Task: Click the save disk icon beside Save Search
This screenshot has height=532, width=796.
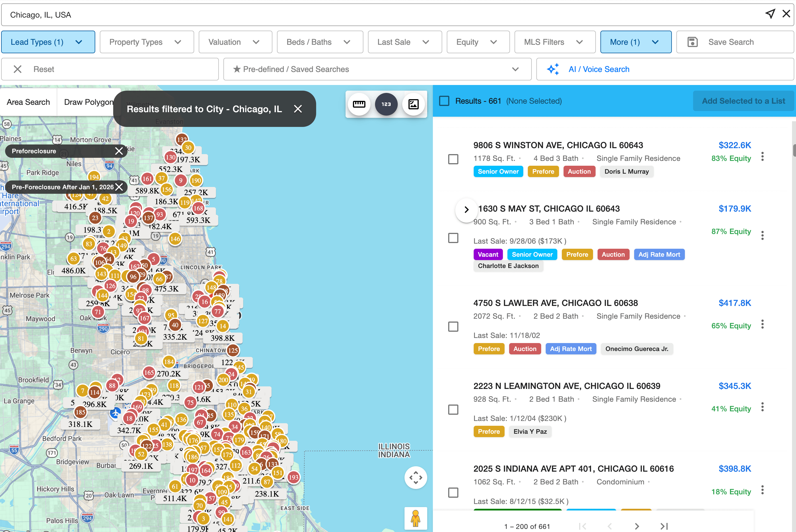Action: point(693,42)
